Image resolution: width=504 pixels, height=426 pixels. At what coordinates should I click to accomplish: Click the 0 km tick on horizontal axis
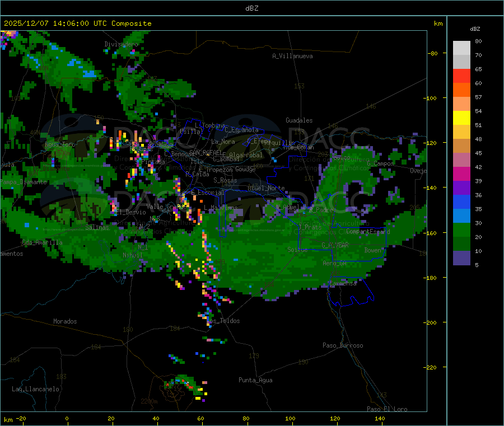67,418
